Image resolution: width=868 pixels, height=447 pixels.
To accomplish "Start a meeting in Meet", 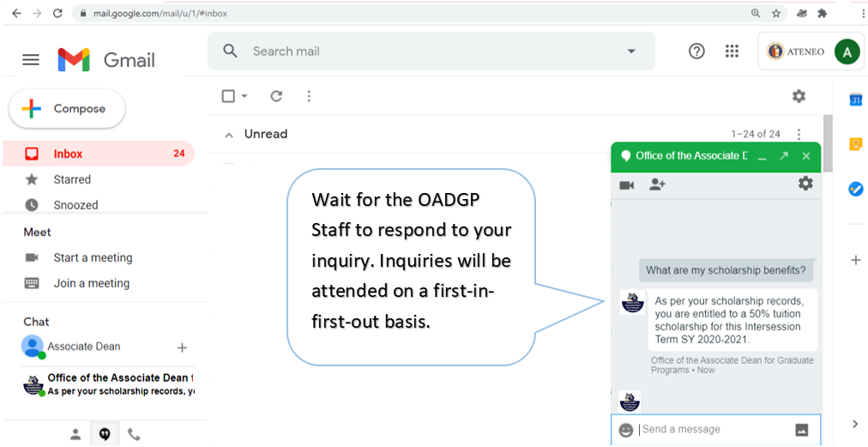I will (x=93, y=257).
